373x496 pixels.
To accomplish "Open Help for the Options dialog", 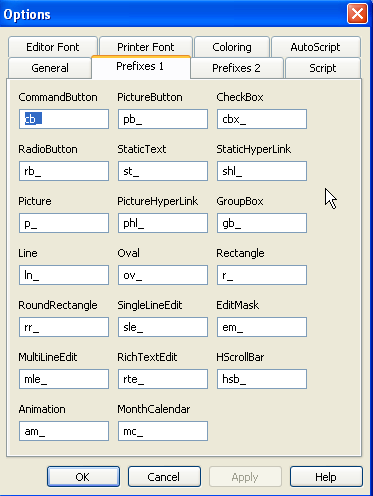I will click(326, 477).
